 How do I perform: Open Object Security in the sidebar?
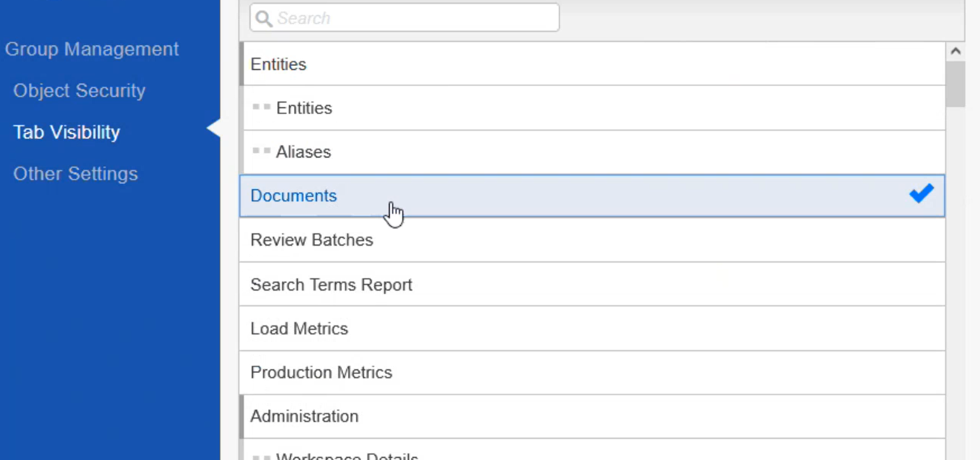(x=79, y=91)
